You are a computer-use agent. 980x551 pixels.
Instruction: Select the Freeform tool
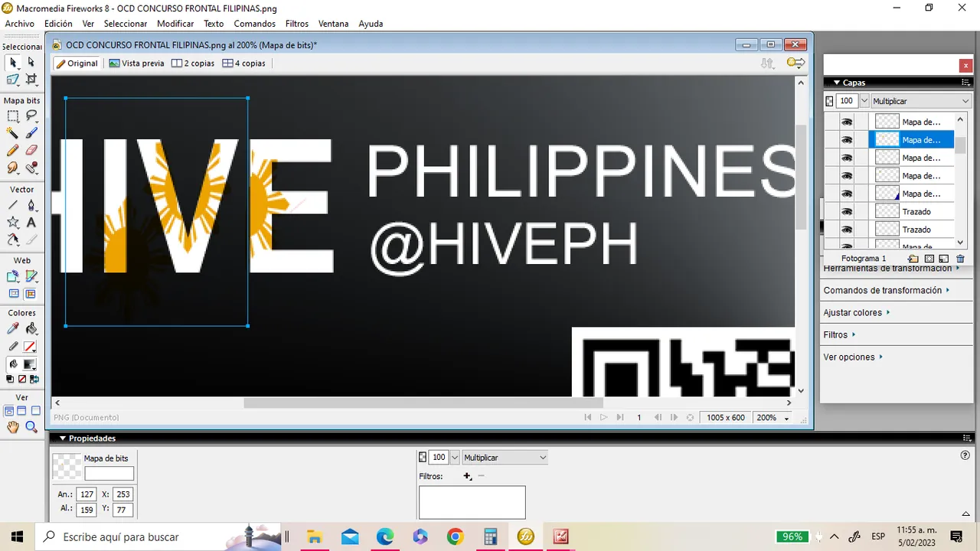[13, 240]
